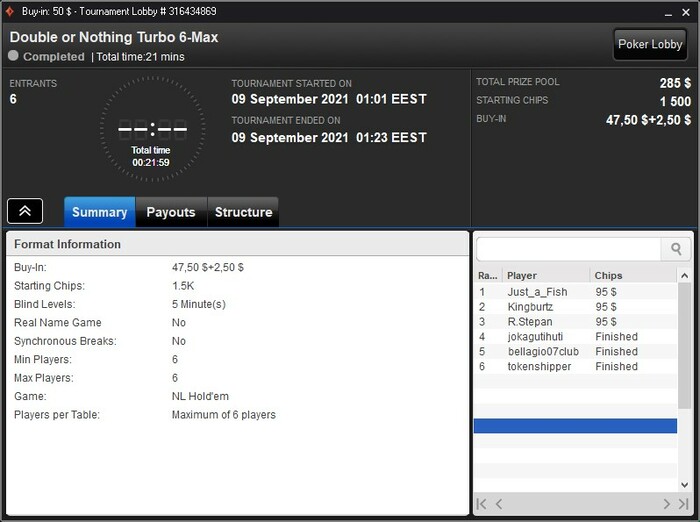
Task: Click scroll down arrow in player list
Action: point(684,484)
